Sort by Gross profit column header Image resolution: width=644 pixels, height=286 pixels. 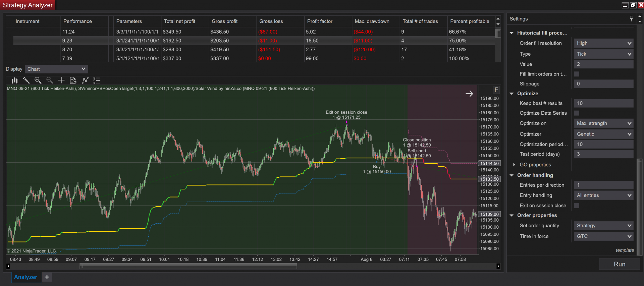coord(232,21)
